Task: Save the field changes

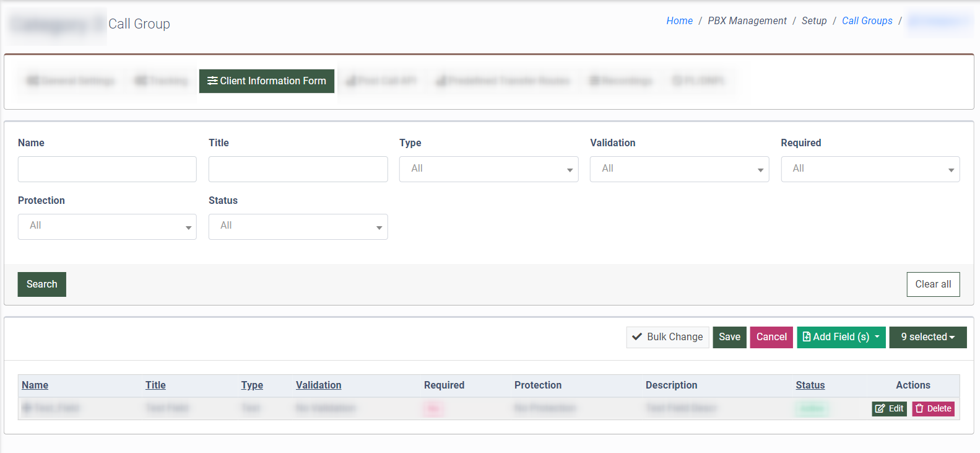Action: [729, 337]
